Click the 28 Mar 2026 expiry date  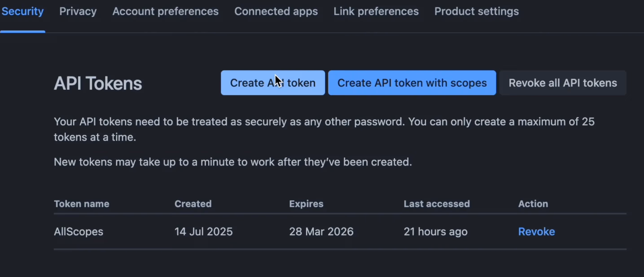(321, 231)
